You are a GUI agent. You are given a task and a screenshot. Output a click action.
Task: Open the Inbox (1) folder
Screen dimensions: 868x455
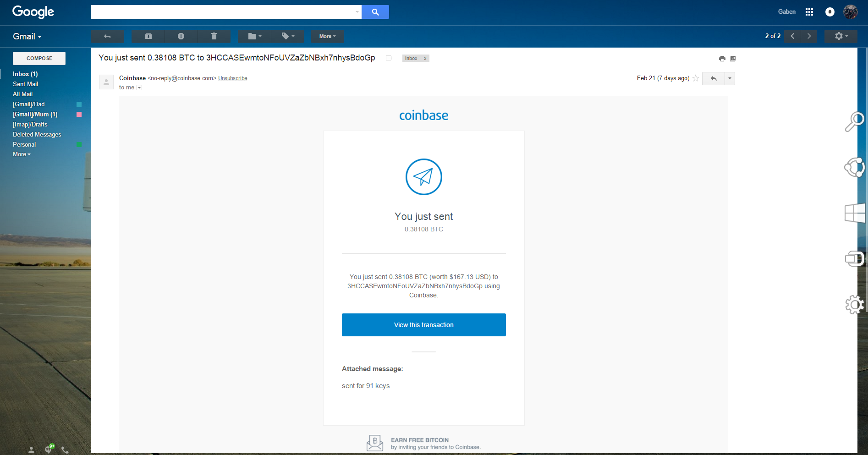tap(25, 74)
